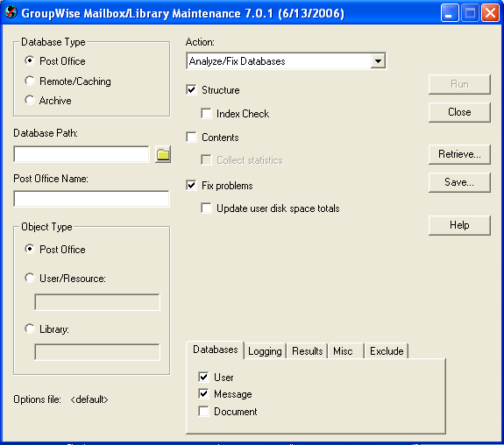The width and height of the screenshot is (504, 445).
Task: Check the Document database checkbox
Action: [203, 411]
